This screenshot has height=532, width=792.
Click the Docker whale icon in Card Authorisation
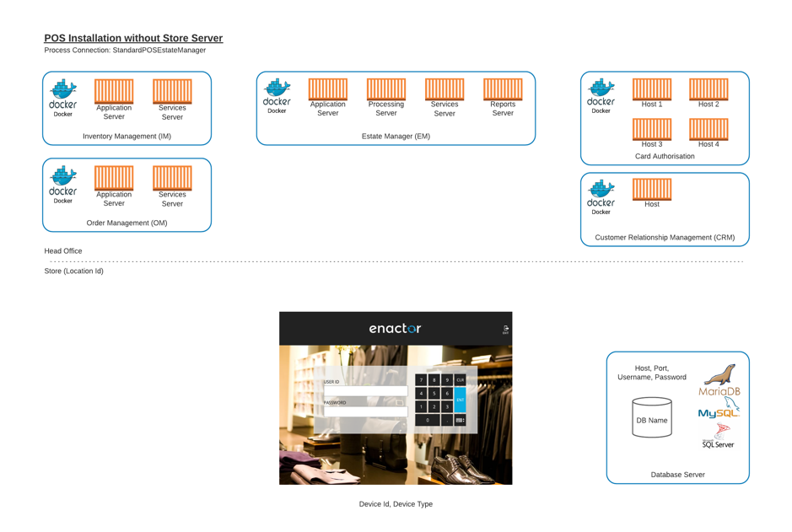pyautogui.click(x=601, y=89)
